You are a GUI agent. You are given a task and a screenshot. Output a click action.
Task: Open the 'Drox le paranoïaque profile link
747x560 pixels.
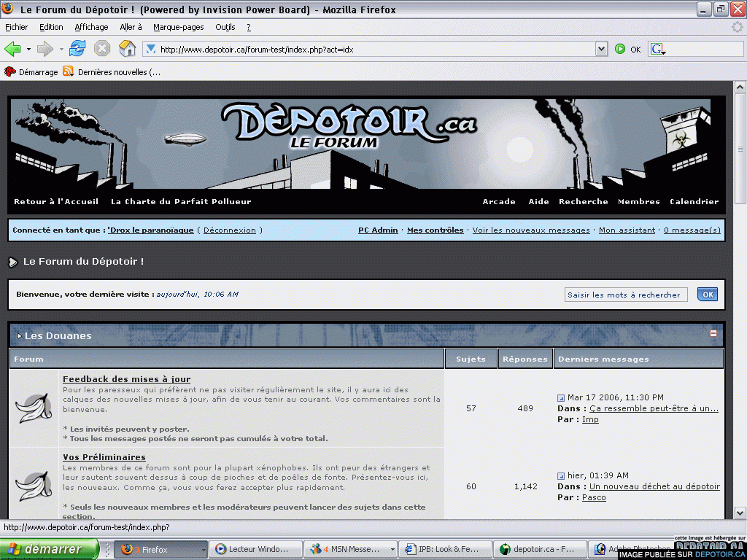point(150,230)
